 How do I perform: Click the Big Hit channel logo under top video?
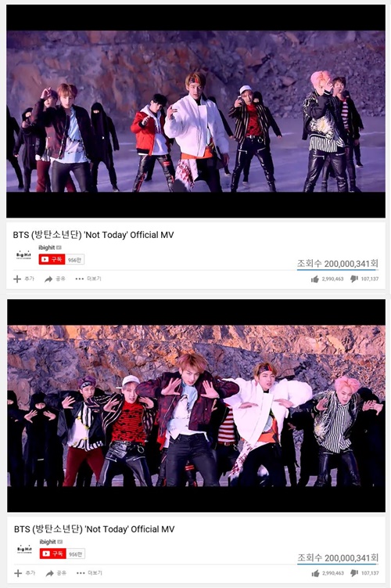[23, 255]
